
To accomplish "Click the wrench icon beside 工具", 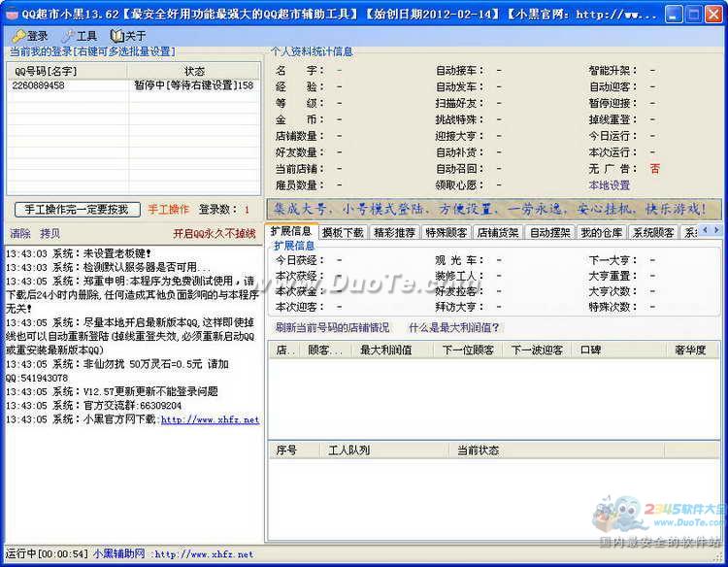I will pyautogui.click(x=68, y=36).
